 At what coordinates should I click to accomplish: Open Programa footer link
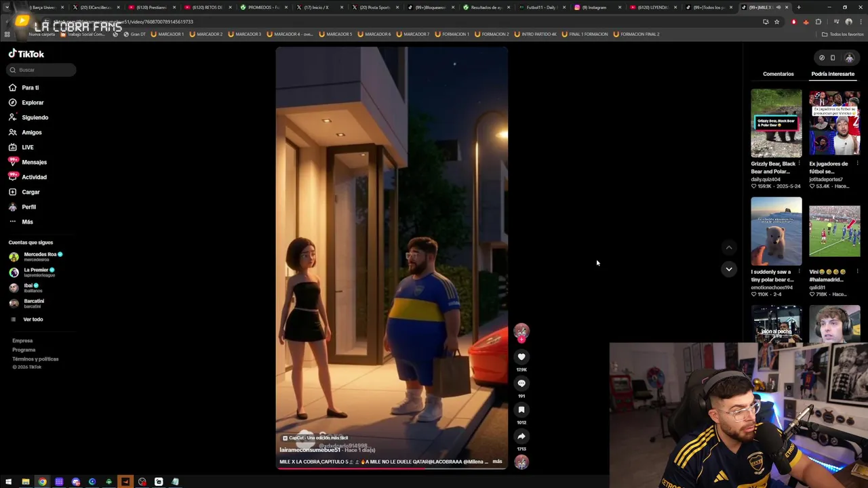tap(24, 350)
